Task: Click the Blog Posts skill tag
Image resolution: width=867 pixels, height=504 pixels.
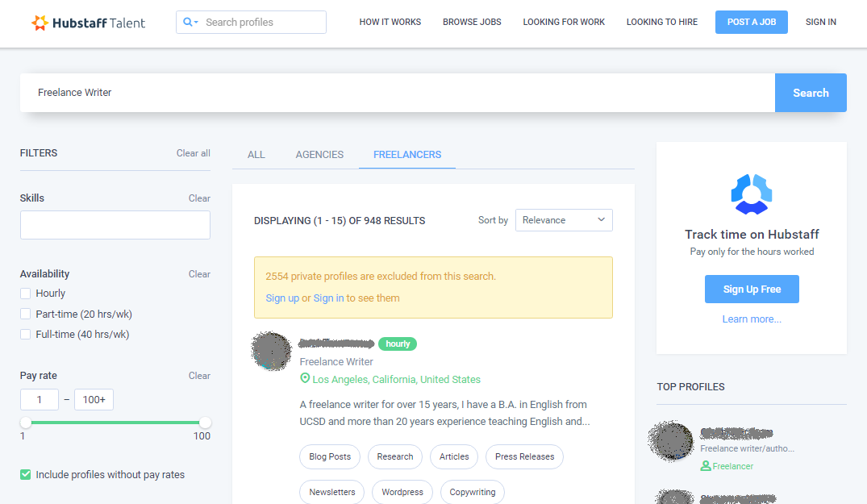Action: click(330, 456)
